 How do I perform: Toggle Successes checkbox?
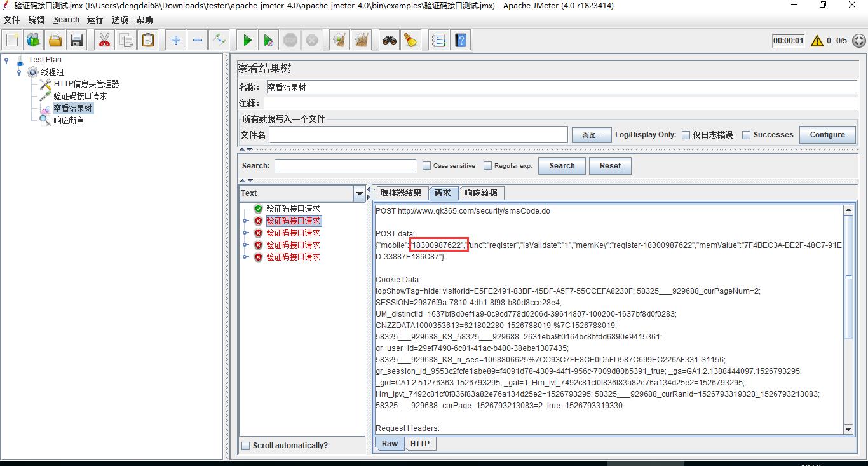click(x=747, y=135)
